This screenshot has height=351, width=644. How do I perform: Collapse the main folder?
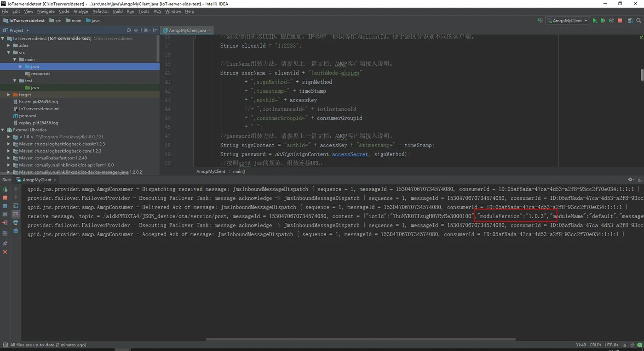(15, 60)
